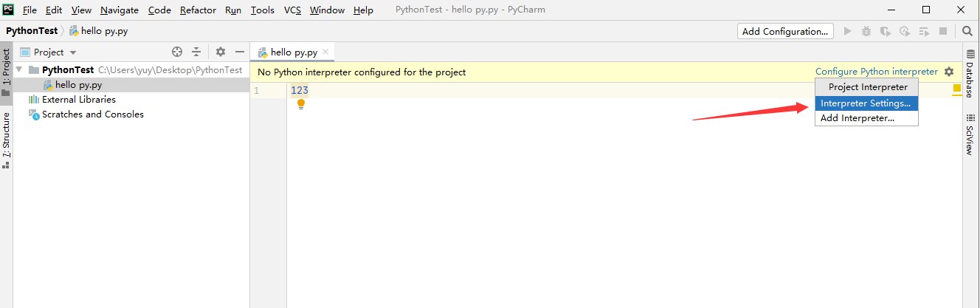Click Configure Python interpreter link
This screenshot has width=980, height=308.
[x=876, y=72]
